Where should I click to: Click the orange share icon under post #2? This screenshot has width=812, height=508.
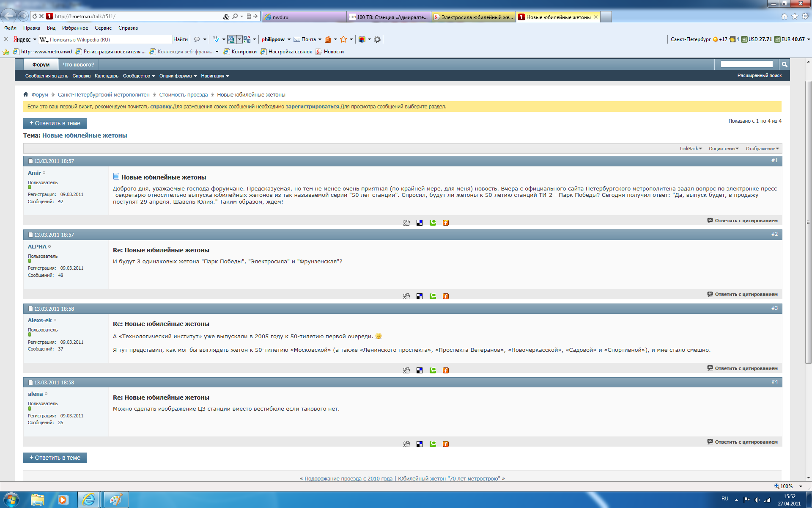pos(446,296)
